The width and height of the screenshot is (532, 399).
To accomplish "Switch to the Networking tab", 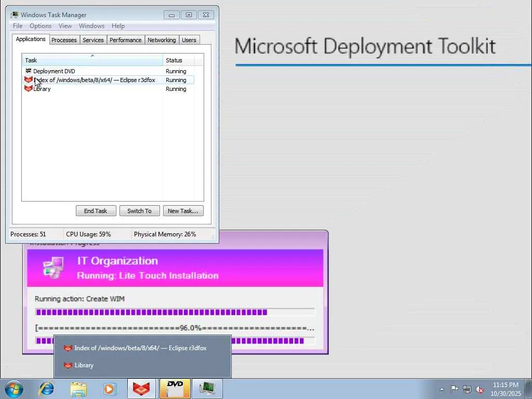I will [162, 40].
